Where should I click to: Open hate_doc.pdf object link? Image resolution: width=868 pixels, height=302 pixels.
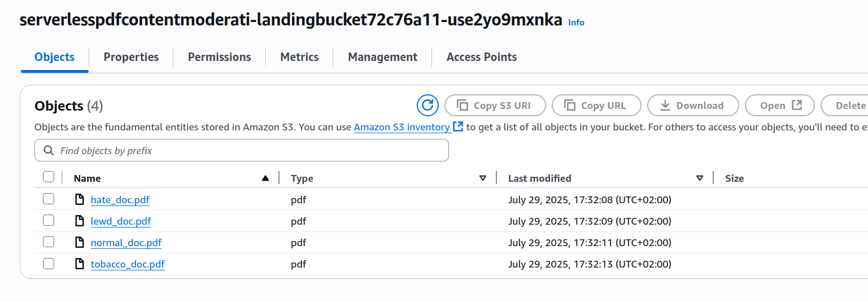[120, 200]
